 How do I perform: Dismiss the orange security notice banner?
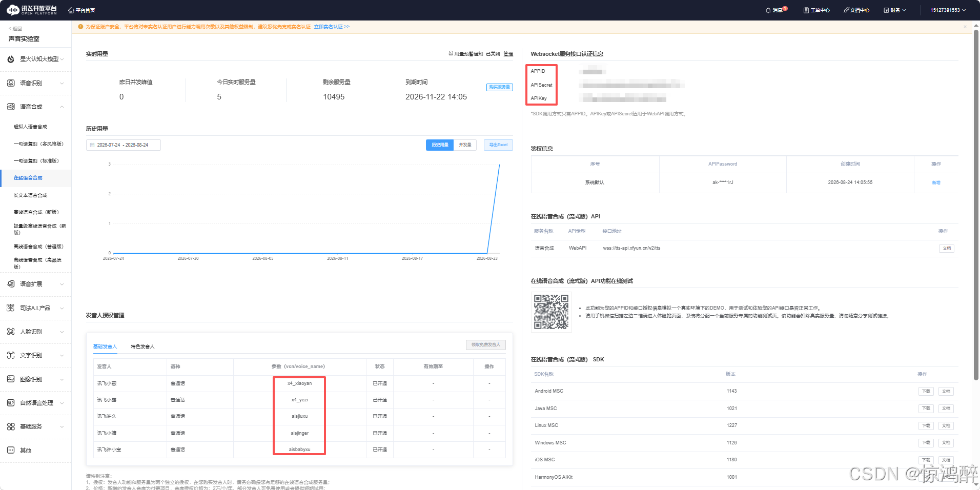965,27
